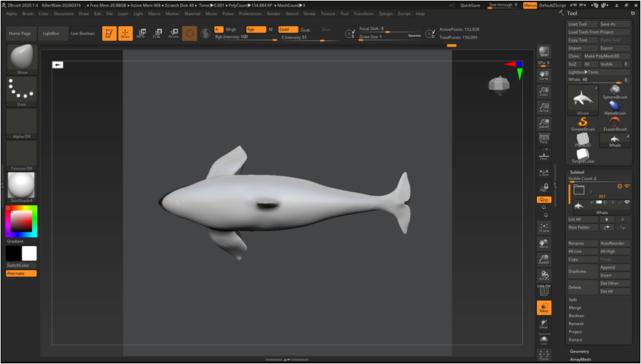The width and height of the screenshot is (641, 364).
Task: Click the Load Tool button
Action: (x=582, y=24)
